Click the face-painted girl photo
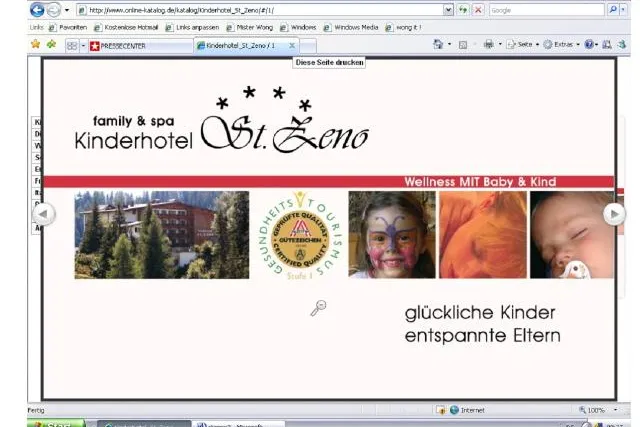The height and width of the screenshot is (427, 640). pyautogui.click(x=392, y=235)
